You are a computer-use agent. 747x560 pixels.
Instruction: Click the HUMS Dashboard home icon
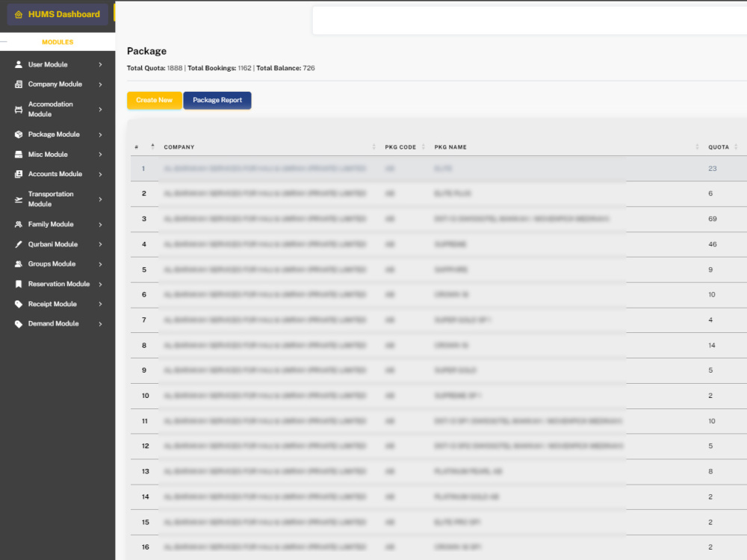coord(19,15)
